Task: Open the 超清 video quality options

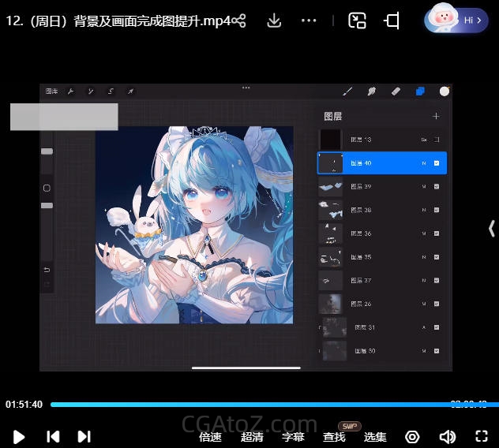Action: [252, 437]
